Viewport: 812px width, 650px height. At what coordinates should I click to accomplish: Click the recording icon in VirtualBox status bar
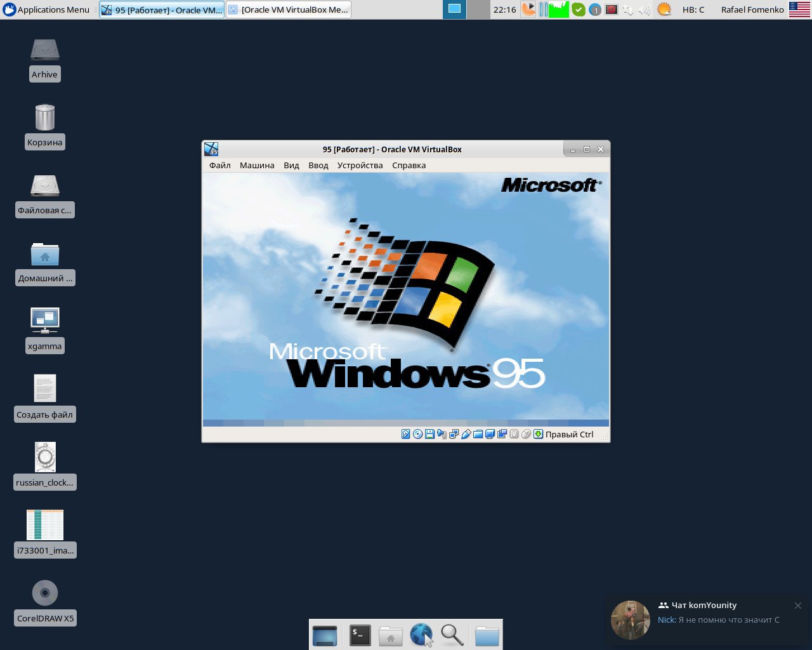[x=502, y=434]
